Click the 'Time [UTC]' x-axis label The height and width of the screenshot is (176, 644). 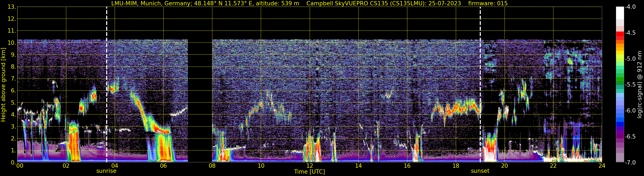(x=310, y=172)
